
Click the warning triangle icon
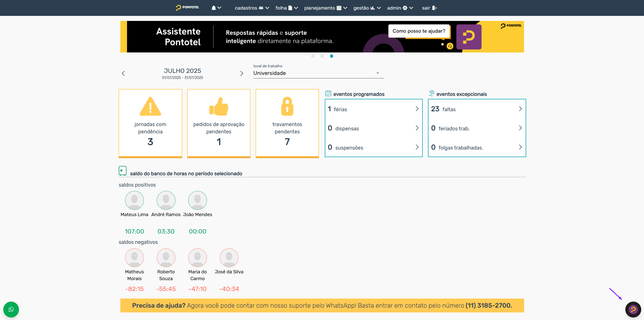(x=150, y=106)
